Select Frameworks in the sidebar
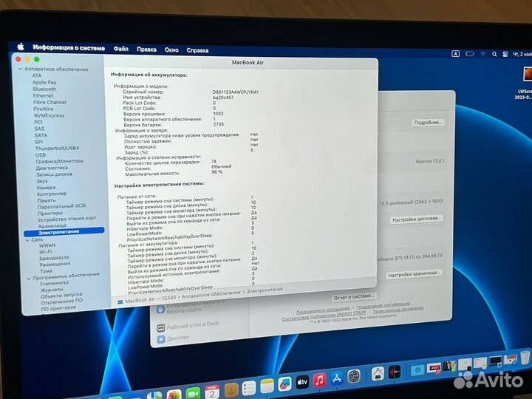The height and width of the screenshot is (399, 532). pos(54,283)
